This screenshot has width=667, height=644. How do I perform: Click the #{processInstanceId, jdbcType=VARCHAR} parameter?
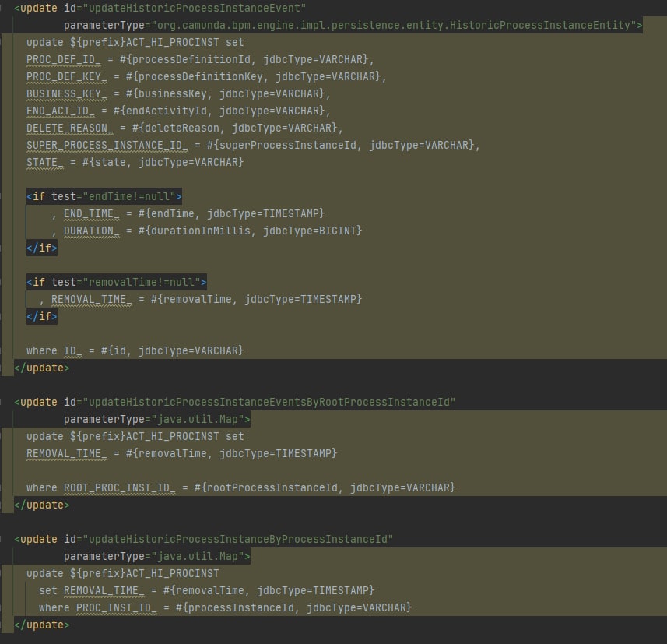click(293, 608)
